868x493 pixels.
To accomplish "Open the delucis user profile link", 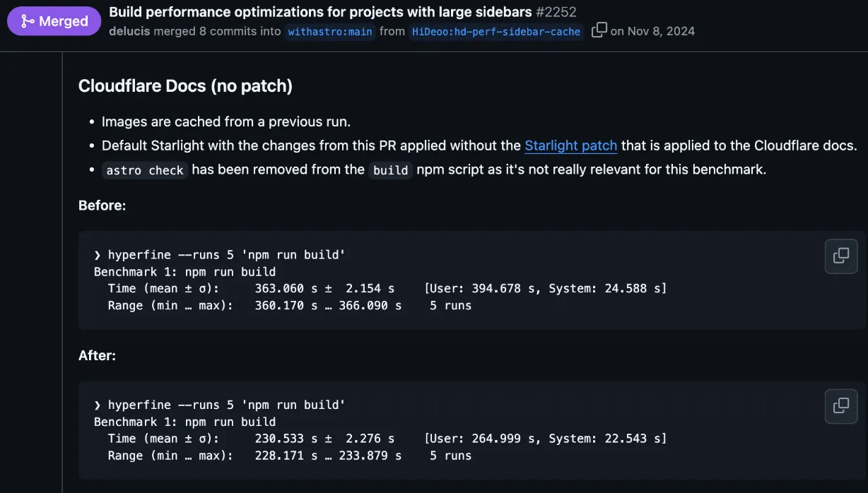I will tap(129, 31).
